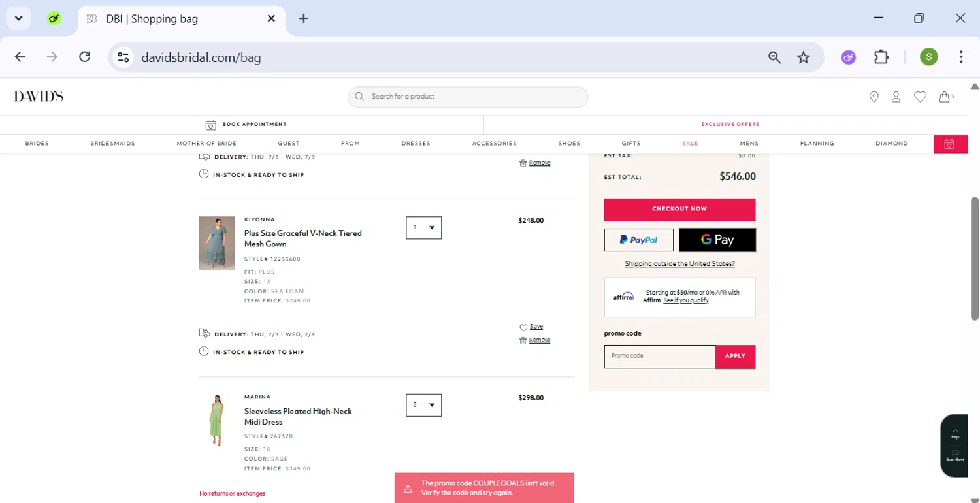This screenshot has height=503, width=980.
Task: Click Kiyonna sea foam gown thumbnail
Action: click(217, 243)
